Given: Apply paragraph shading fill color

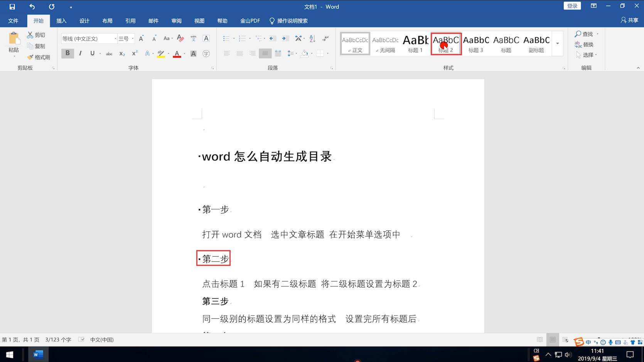Looking at the screenshot, I should click(x=305, y=54).
